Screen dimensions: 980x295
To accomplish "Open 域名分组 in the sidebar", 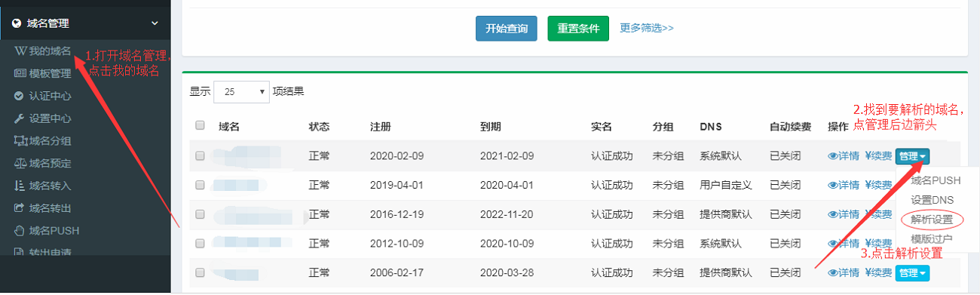I will (43, 140).
